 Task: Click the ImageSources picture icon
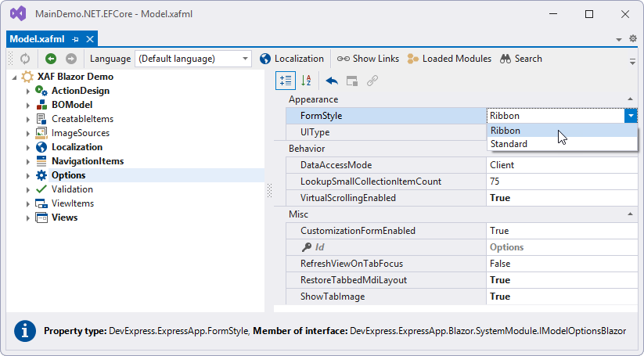(41, 133)
